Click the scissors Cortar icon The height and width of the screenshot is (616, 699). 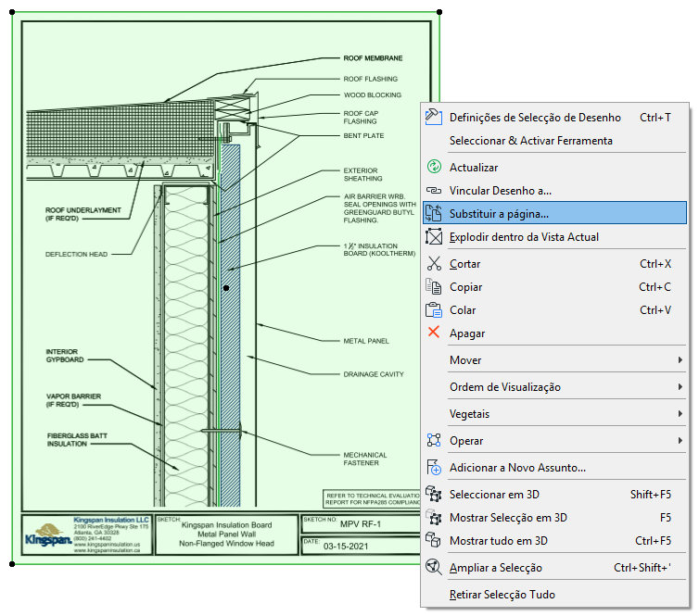[434, 264]
